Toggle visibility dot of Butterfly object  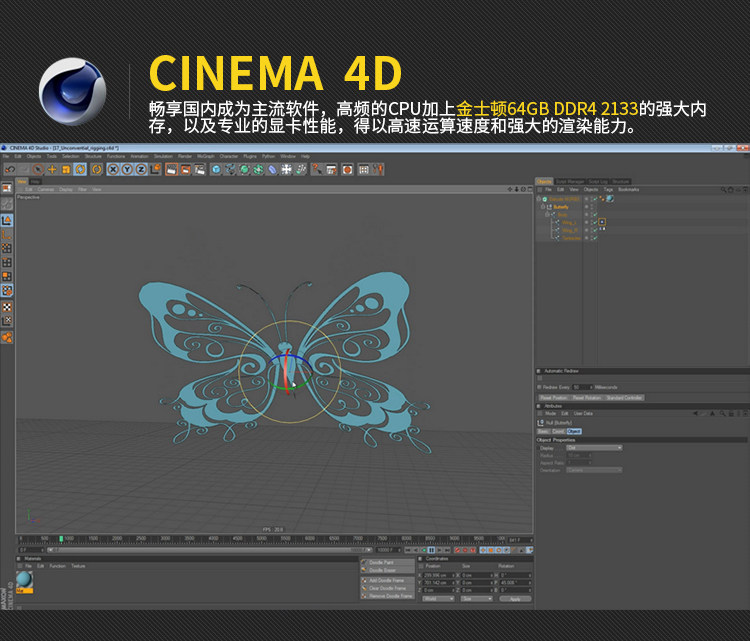point(586,207)
